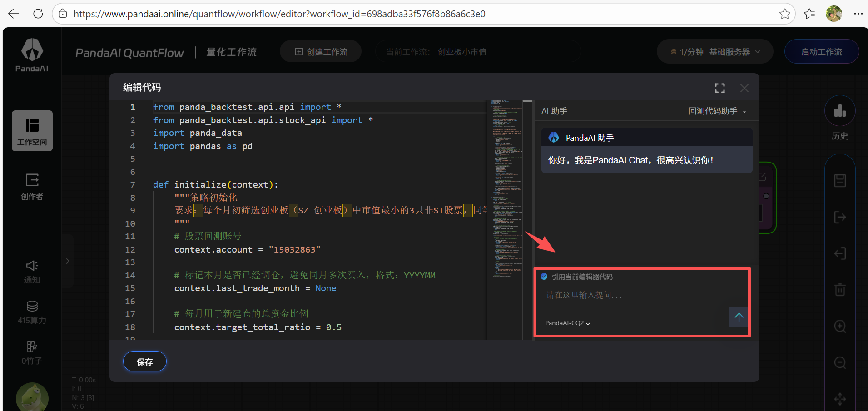This screenshot has width=868, height=411.
Task: Check the 415算力 compute balance
Action: (x=32, y=312)
